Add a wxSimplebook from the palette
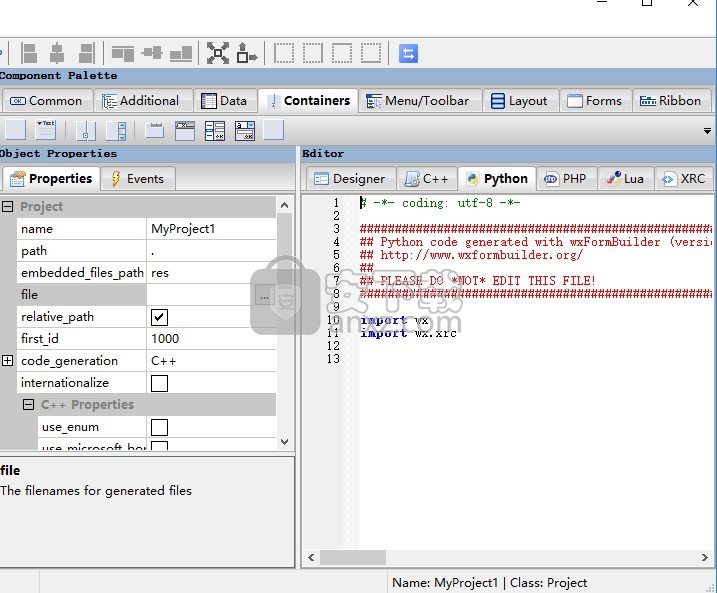 (273, 130)
